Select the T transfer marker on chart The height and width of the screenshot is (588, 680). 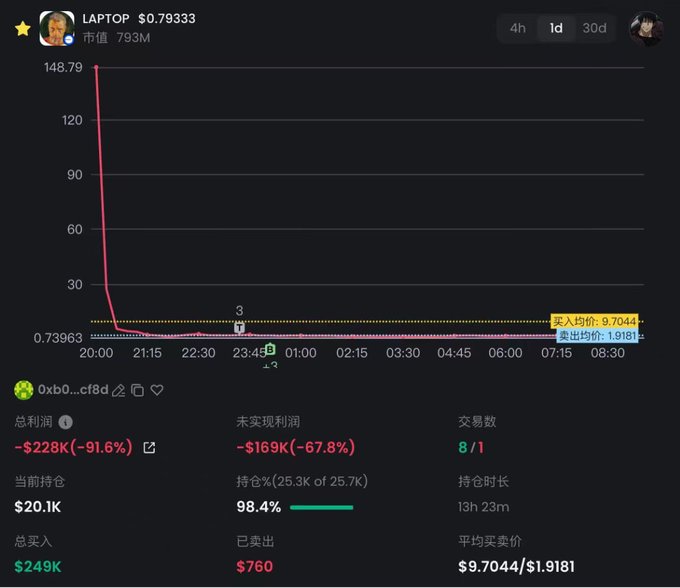click(x=239, y=327)
